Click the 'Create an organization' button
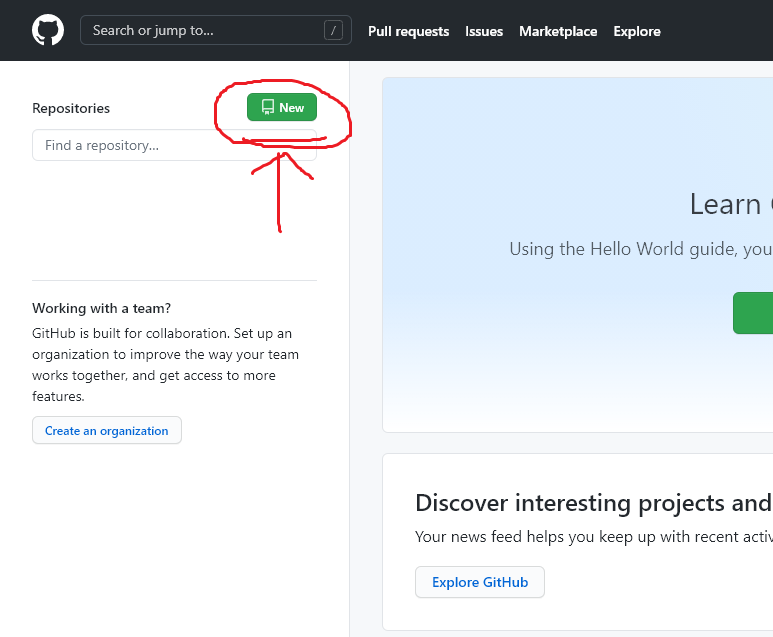Image resolution: width=773 pixels, height=637 pixels. point(107,430)
